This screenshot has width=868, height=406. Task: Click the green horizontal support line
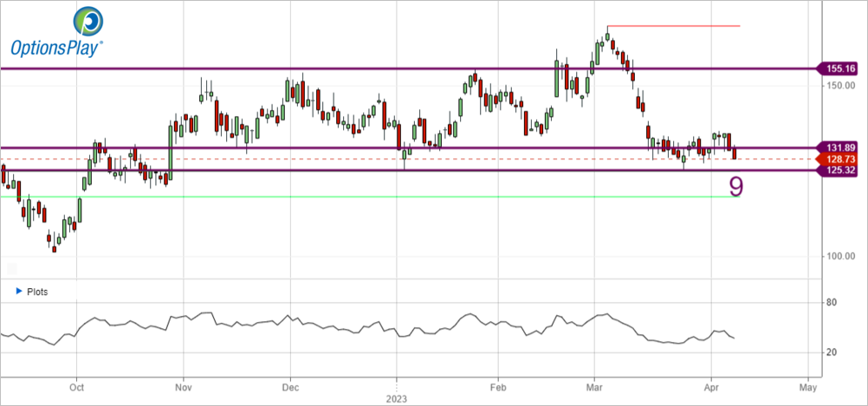[x=370, y=197]
